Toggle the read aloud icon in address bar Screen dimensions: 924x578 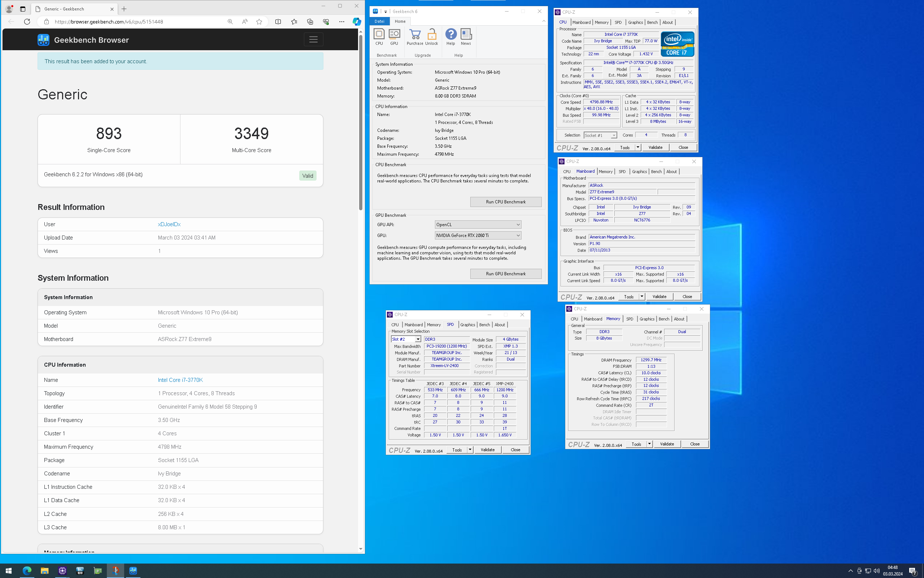click(x=245, y=22)
